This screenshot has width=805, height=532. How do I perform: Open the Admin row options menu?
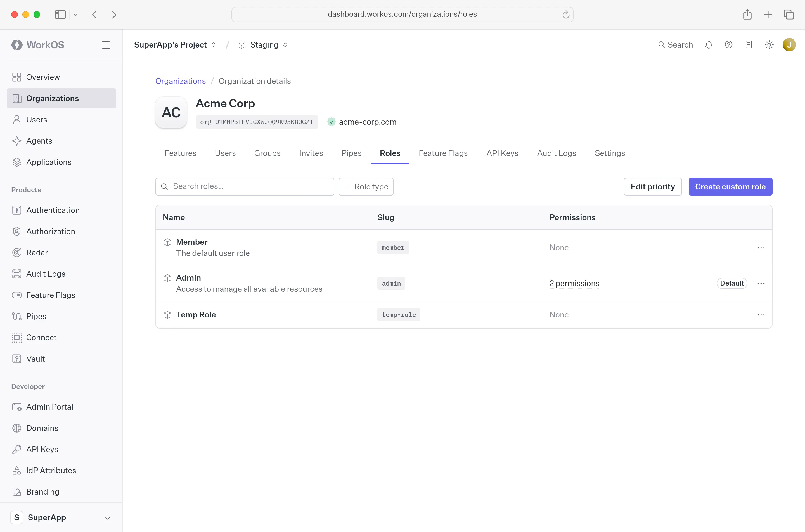coord(761,283)
